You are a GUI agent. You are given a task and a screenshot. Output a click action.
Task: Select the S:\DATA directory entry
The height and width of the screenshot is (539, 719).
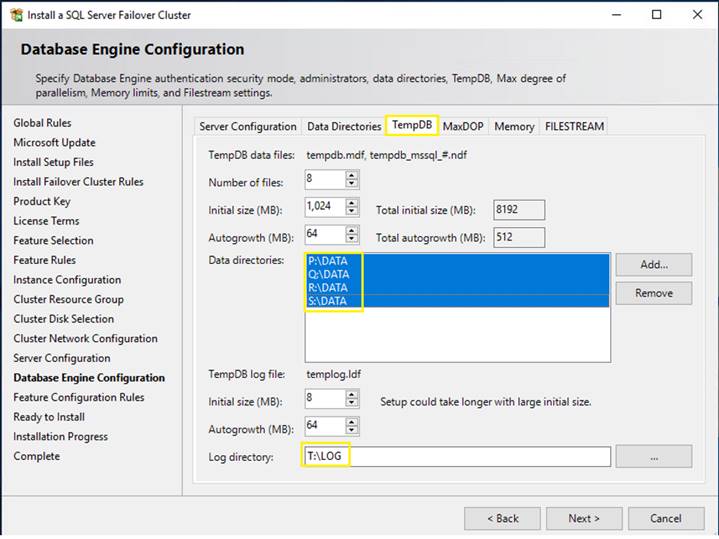coord(457,301)
